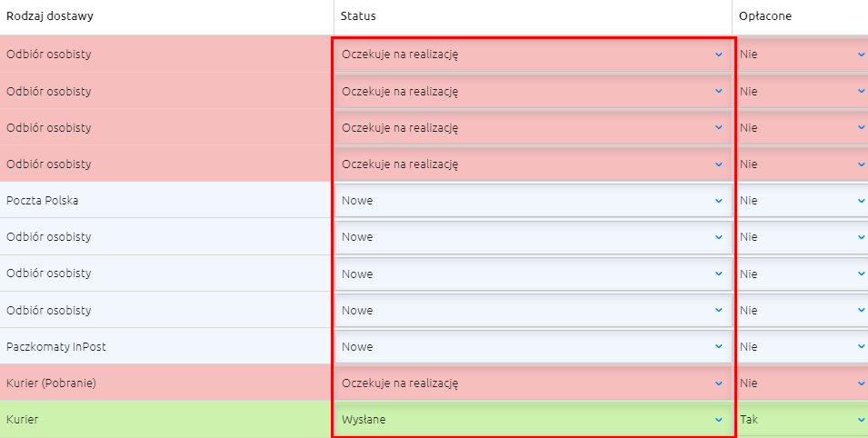Open Nowe status dropdown just below Poczta Polska row

tap(534, 237)
